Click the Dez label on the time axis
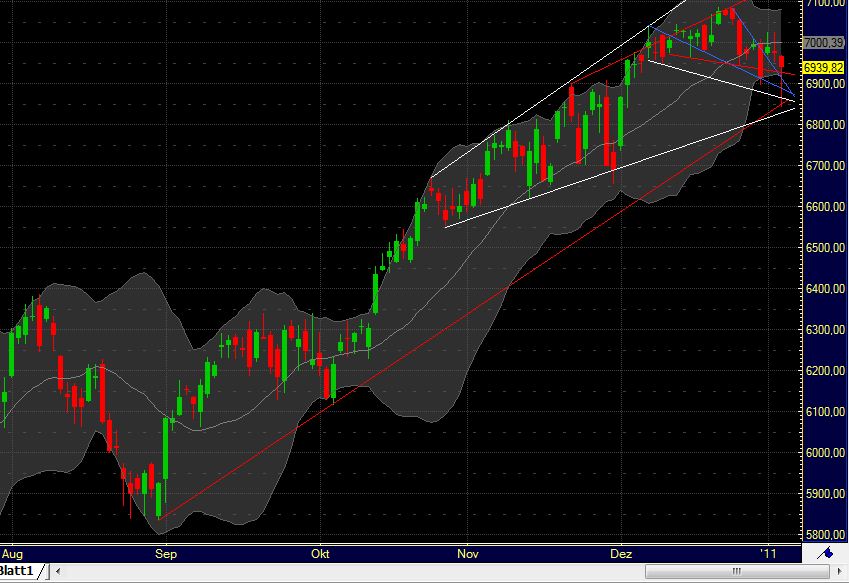Viewport: 849px width, 583px height. (x=621, y=552)
